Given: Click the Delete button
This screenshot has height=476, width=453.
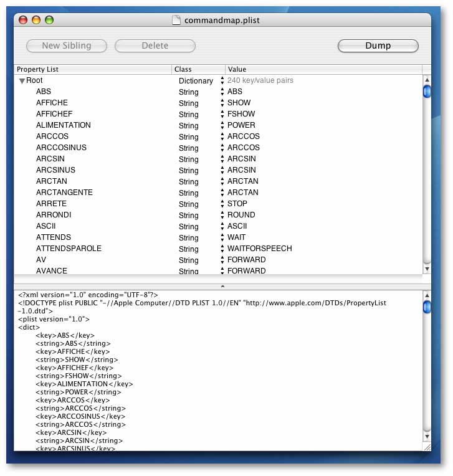Looking at the screenshot, I should [155, 45].
